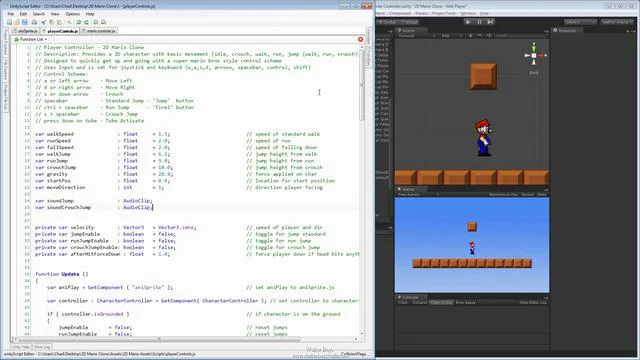
Task: Toggle Error pause in Console panel
Action: (465, 302)
